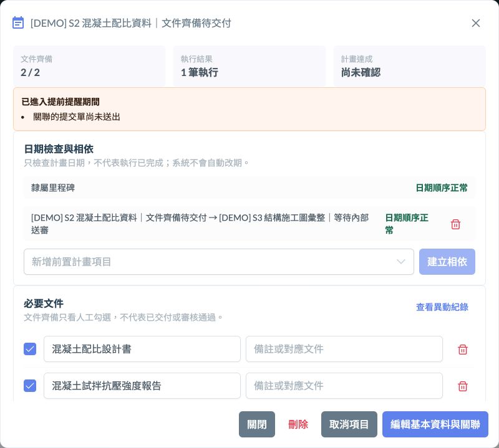
Task: Click the red 刪除 button
Action: 298,424
